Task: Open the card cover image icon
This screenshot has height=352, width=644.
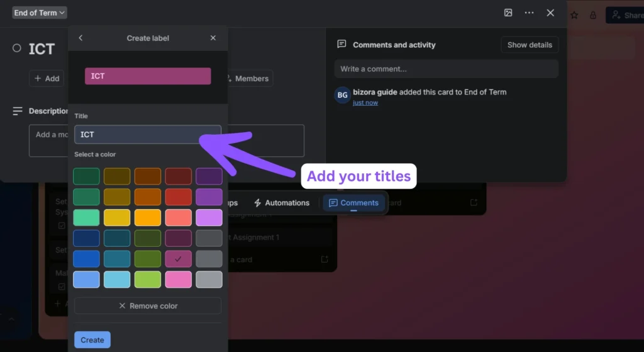Action: click(x=508, y=13)
